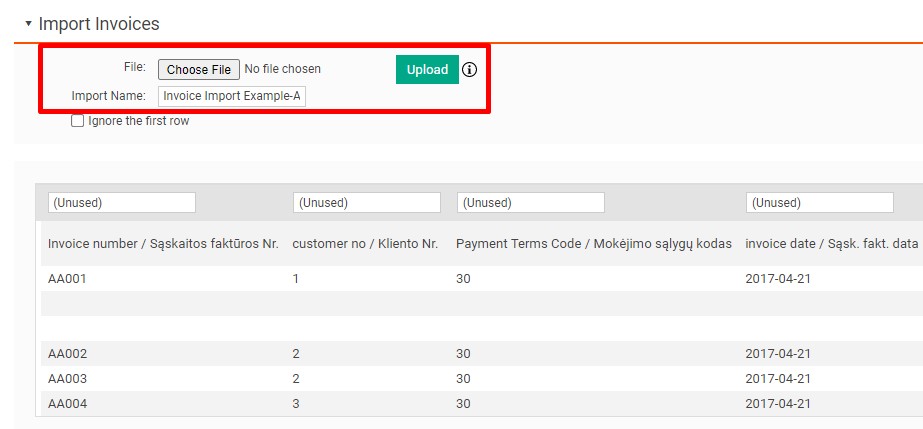The height and width of the screenshot is (429, 923).
Task: Click the Choose File button
Action: click(199, 69)
